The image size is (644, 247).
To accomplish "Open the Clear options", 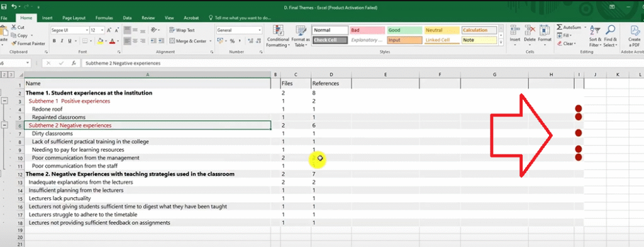I will click(x=567, y=43).
